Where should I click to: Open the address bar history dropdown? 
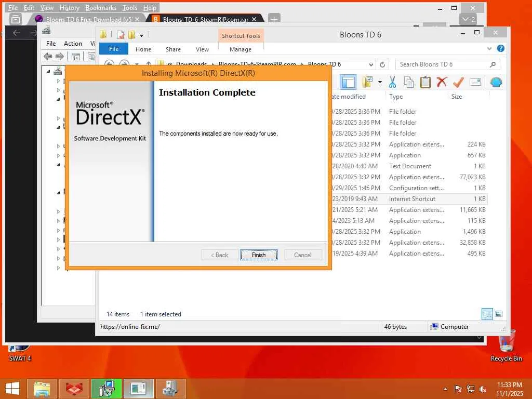[x=371, y=64]
